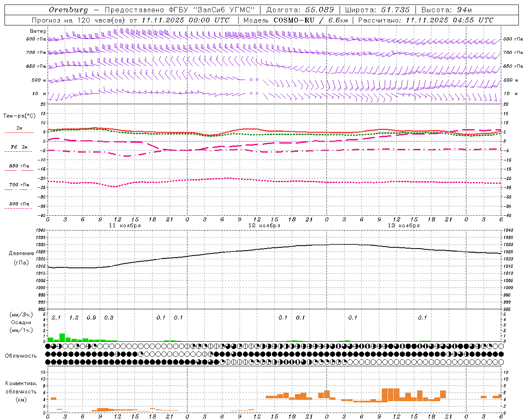Click the "Облачность" cloud cover label
Viewport: 525px width, 420px height.
pyautogui.click(x=21, y=356)
